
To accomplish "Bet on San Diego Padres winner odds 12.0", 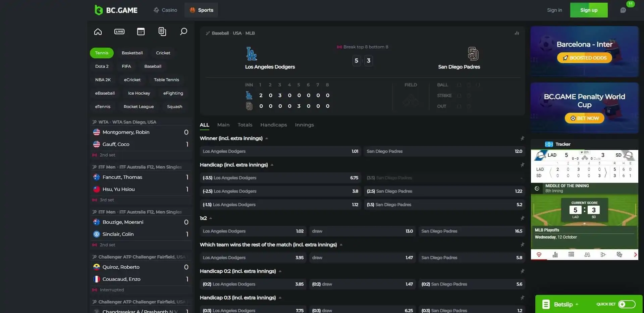I will 444,151.
